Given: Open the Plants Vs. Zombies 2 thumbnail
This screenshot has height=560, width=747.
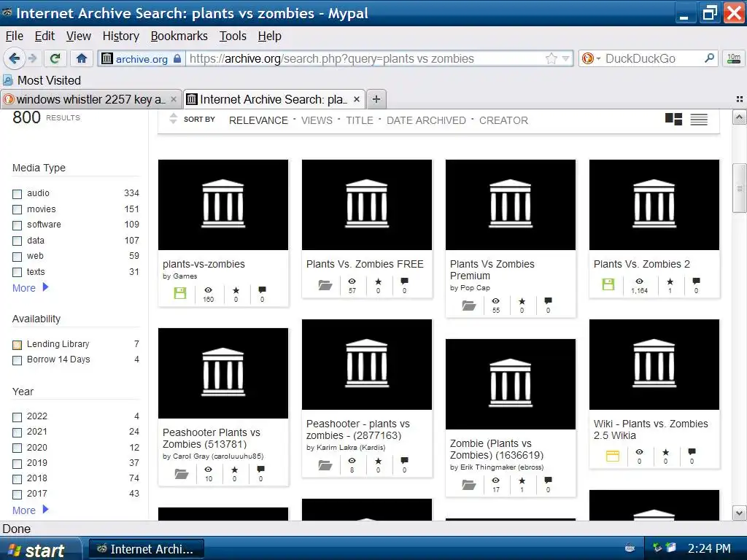Looking at the screenshot, I should point(654,205).
